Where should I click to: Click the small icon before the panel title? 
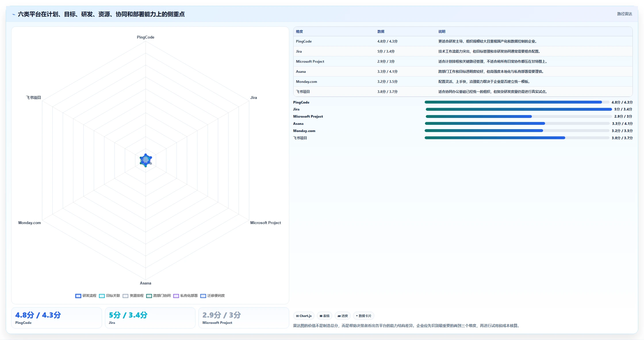tap(14, 14)
